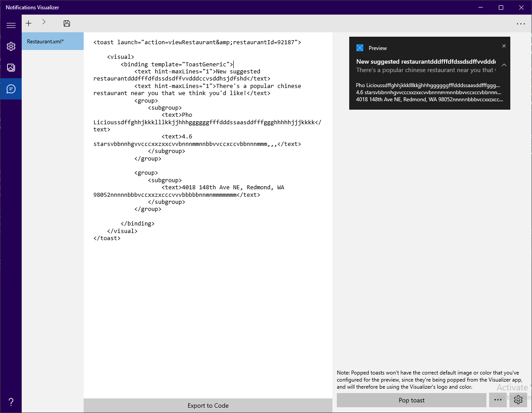Open the overflow menu beside Pop toast

pos(497,400)
